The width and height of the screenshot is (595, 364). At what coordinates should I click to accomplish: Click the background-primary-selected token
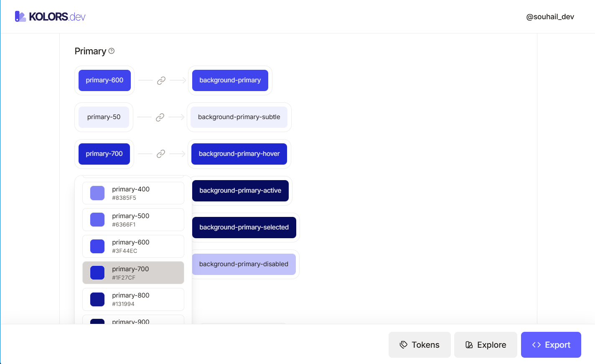tap(244, 227)
